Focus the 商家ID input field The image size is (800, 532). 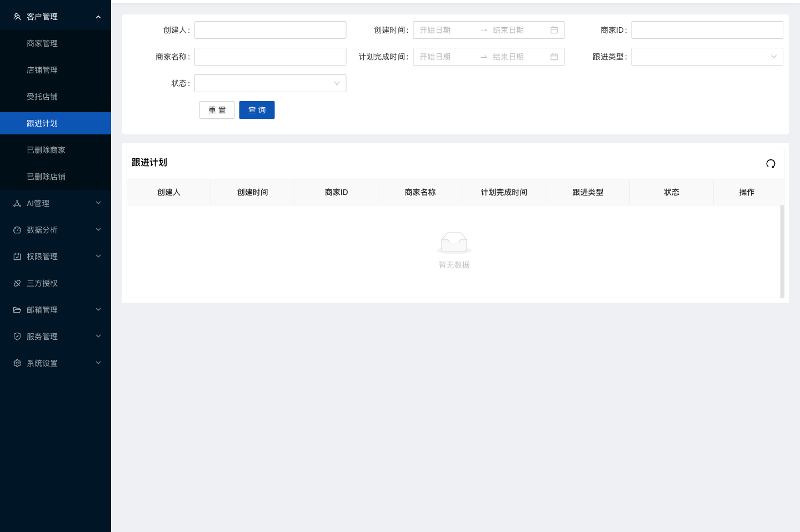point(707,30)
